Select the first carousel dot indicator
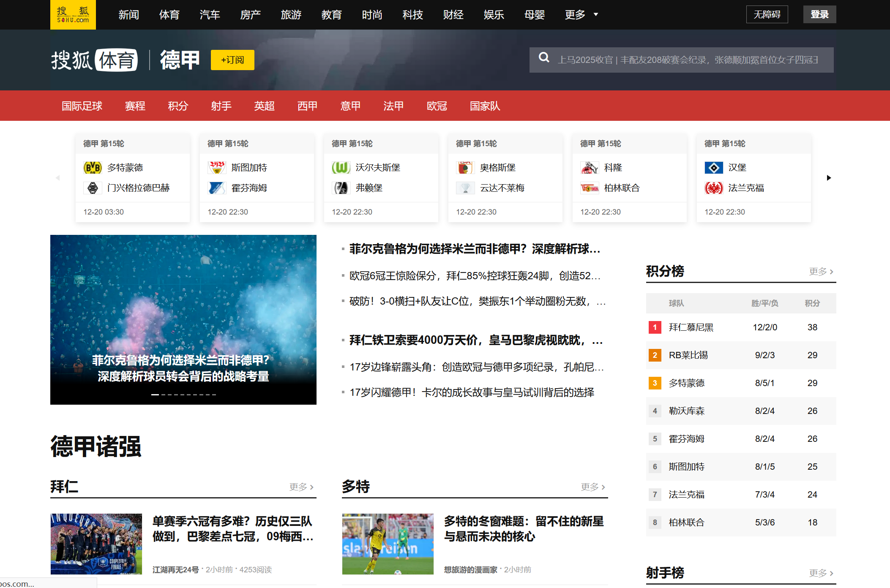Screen dimensions: 890x588 (x=156, y=395)
